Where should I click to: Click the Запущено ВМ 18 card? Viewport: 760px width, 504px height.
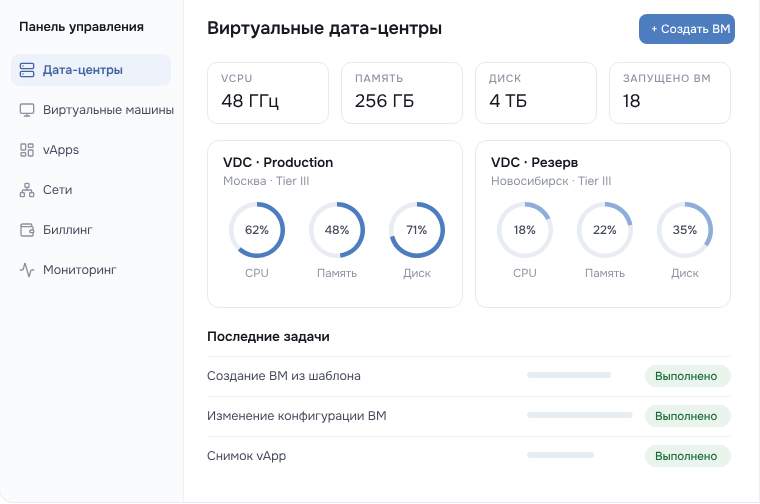pos(669,93)
